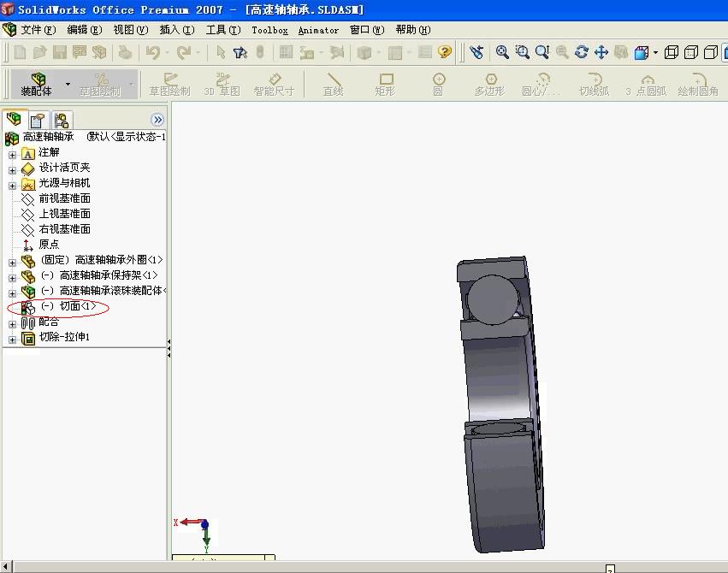
Task: Open the Animator menu
Action: pyautogui.click(x=318, y=30)
